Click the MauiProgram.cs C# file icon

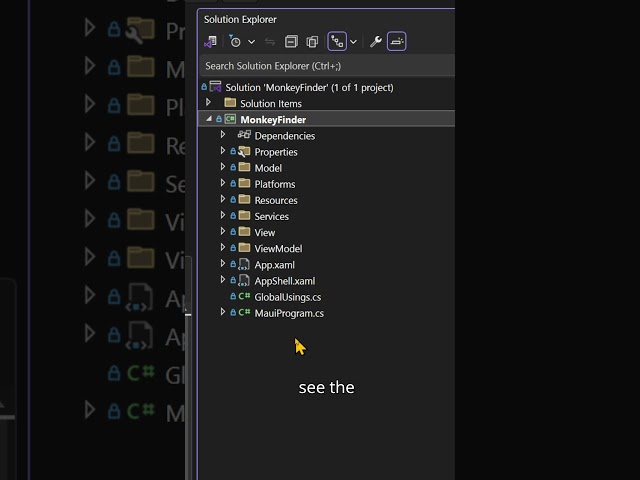point(244,313)
